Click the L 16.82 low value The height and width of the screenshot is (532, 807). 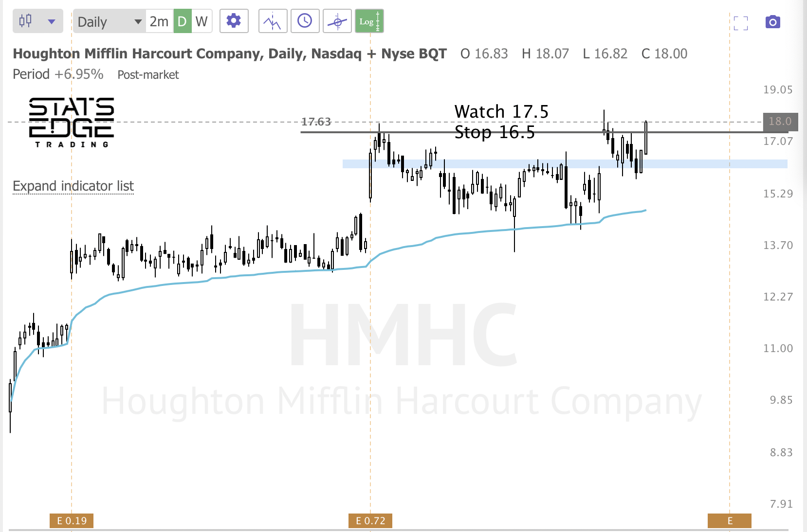pyautogui.click(x=605, y=53)
